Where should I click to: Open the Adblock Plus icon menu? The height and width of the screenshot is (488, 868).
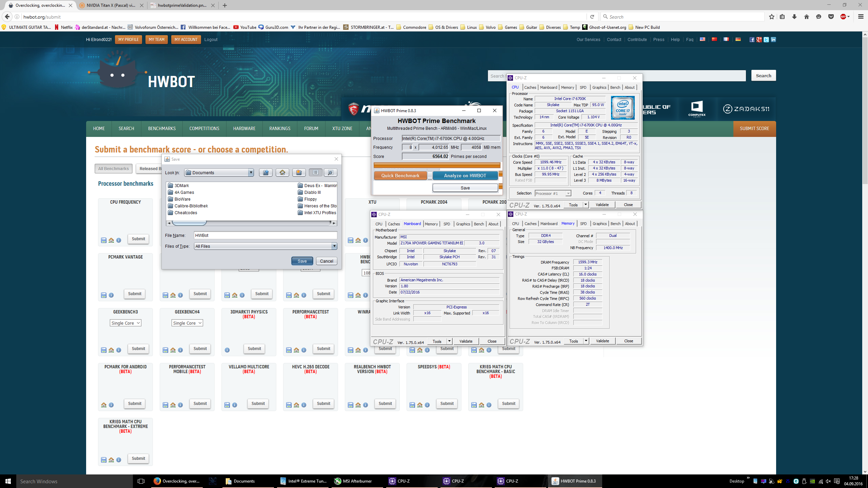tap(845, 17)
